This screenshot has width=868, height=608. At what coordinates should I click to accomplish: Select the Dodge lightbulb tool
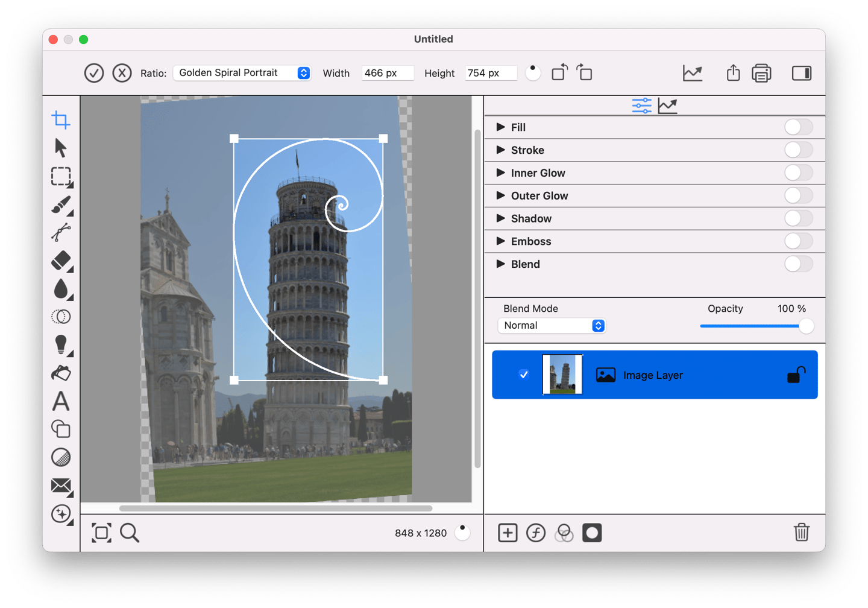(x=61, y=345)
